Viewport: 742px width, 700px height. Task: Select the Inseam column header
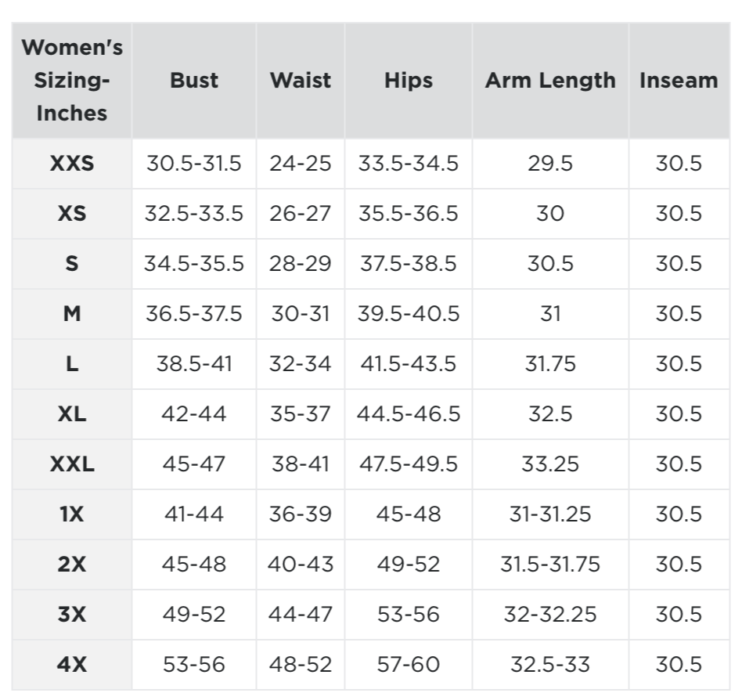click(679, 81)
